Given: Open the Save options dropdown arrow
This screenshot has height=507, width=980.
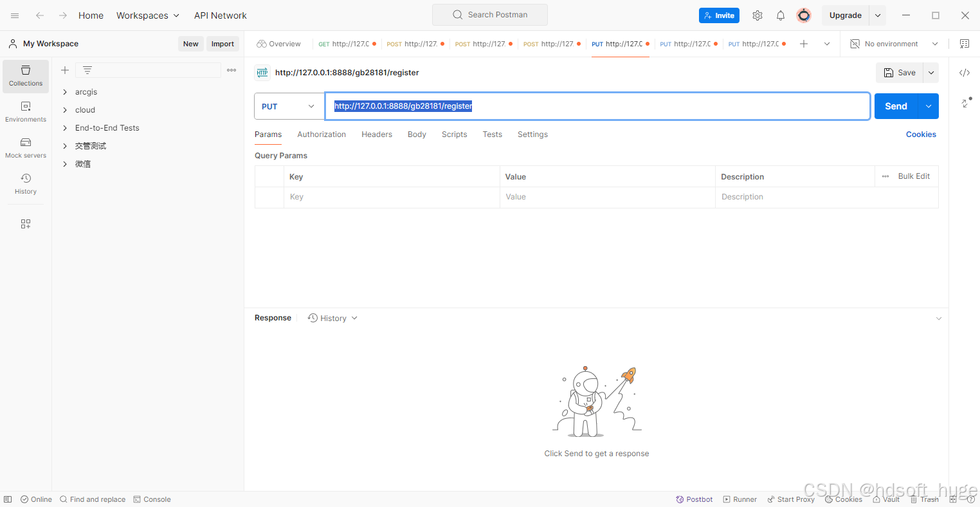Looking at the screenshot, I should point(931,73).
